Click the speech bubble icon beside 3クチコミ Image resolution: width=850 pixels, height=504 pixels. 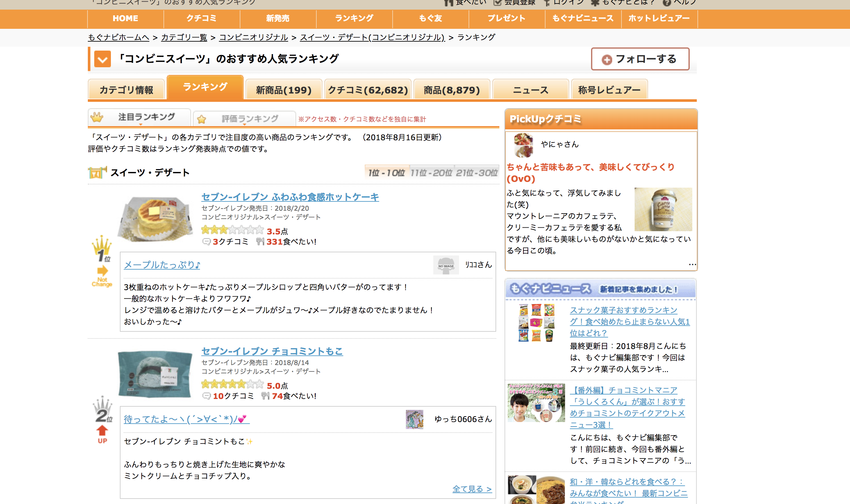tap(206, 241)
